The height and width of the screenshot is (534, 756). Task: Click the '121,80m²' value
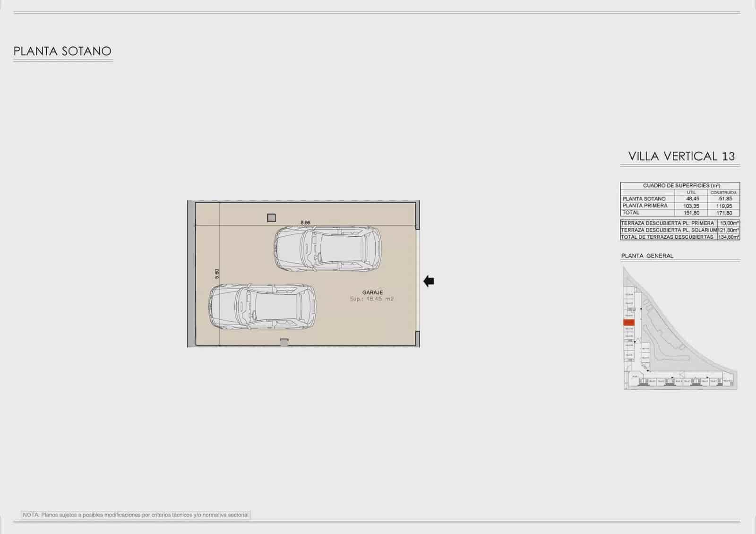click(729, 230)
